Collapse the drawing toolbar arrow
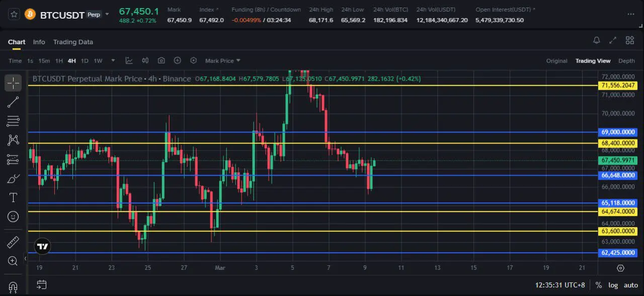This screenshot has width=644, height=296. [25, 260]
